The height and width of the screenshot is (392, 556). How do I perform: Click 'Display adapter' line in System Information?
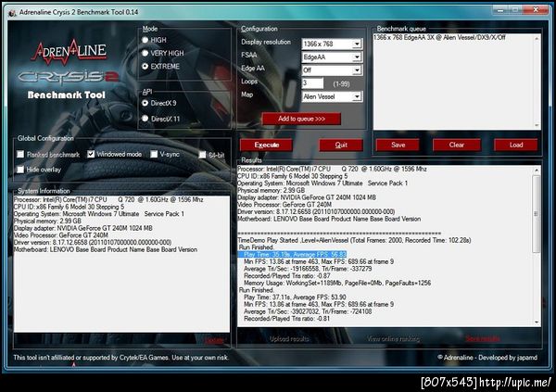click(83, 228)
